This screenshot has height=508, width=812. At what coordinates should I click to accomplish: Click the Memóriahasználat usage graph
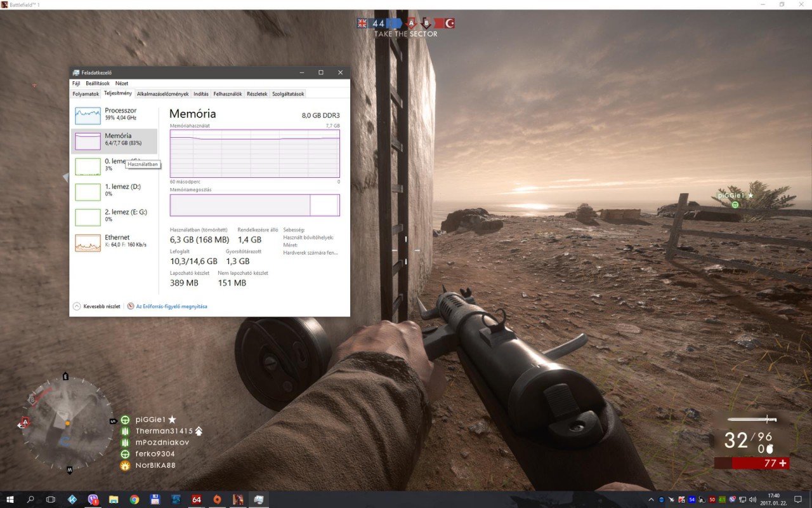[255, 154]
